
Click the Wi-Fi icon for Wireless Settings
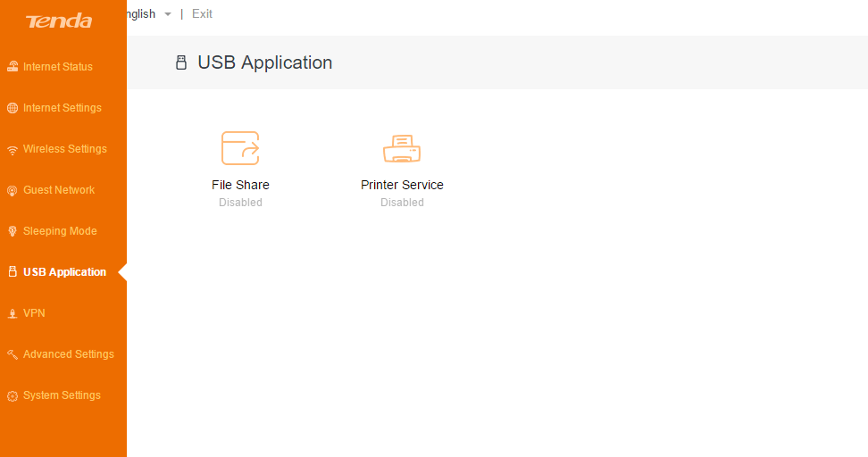click(13, 149)
